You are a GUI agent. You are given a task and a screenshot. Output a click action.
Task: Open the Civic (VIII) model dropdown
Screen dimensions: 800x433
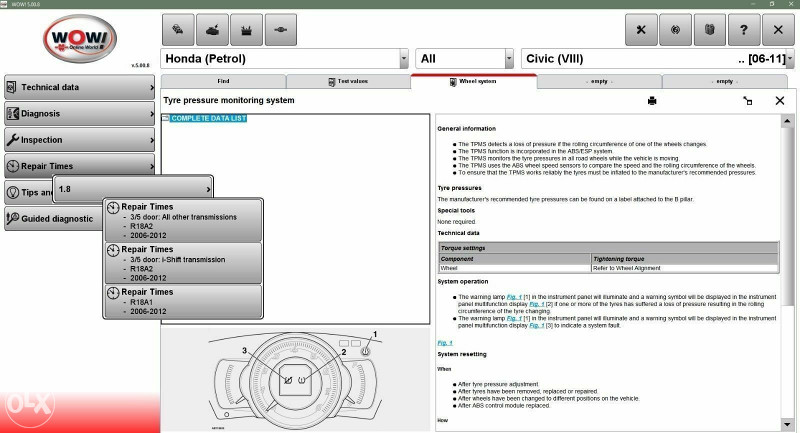click(790, 59)
